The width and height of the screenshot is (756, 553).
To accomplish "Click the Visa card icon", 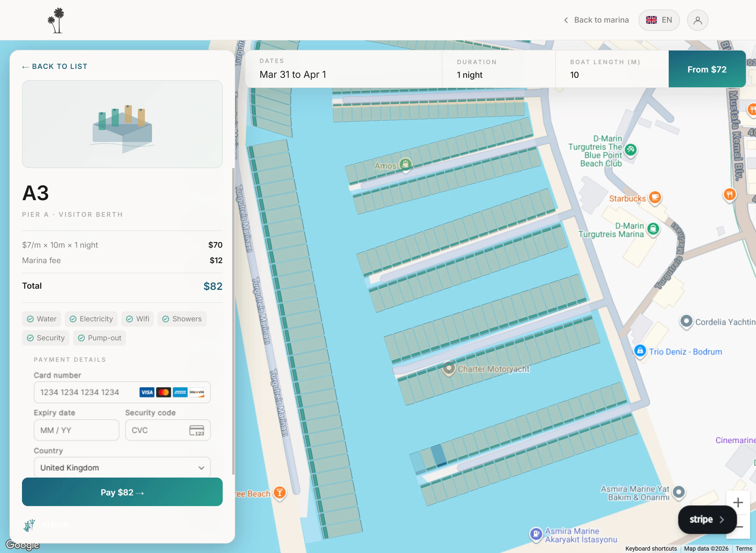I will tap(146, 392).
